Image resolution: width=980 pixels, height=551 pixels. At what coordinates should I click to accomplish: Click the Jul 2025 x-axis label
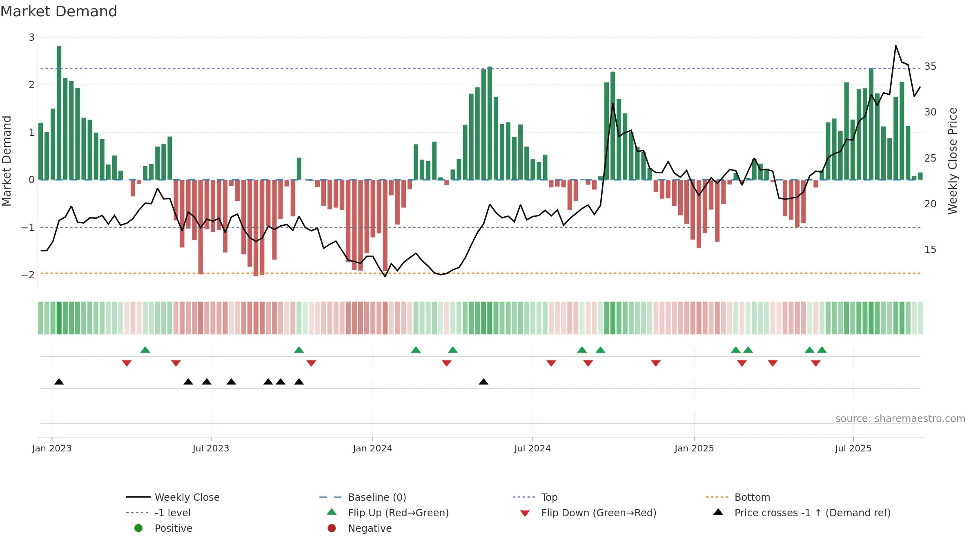click(853, 449)
